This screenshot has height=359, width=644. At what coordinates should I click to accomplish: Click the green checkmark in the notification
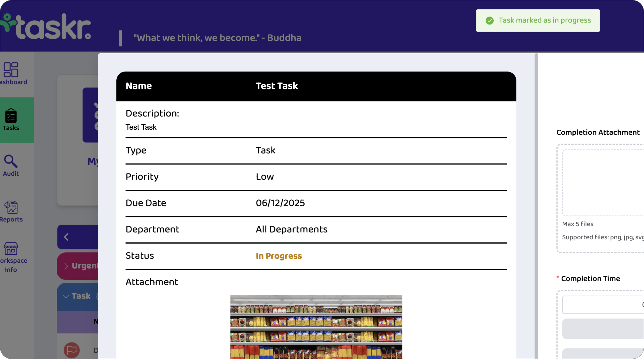click(x=489, y=20)
